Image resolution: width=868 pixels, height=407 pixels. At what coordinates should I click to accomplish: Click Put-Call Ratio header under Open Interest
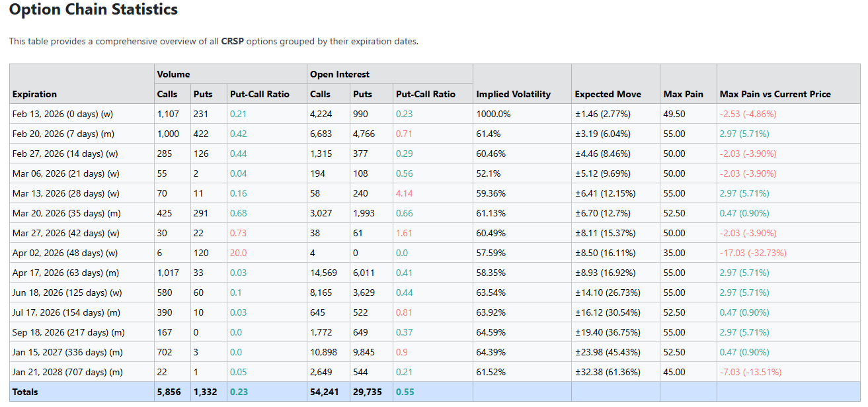pyautogui.click(x=425, y=94)
